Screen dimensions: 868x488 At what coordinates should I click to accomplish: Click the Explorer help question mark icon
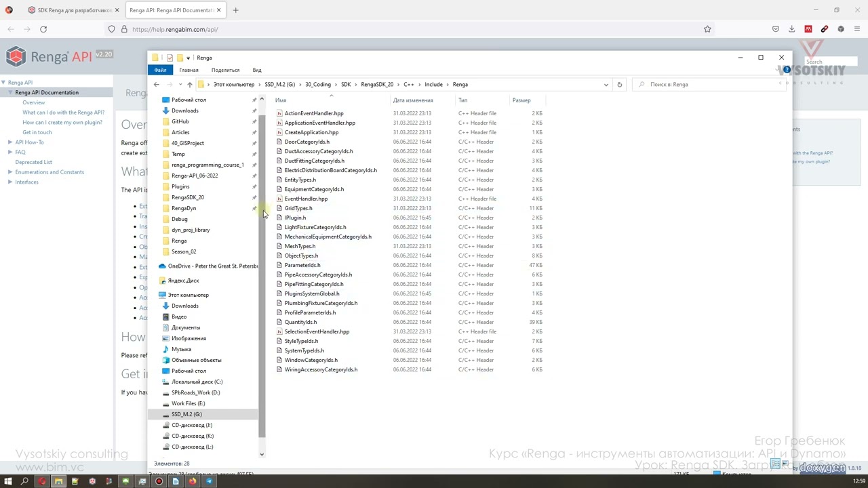click(787, 70)
